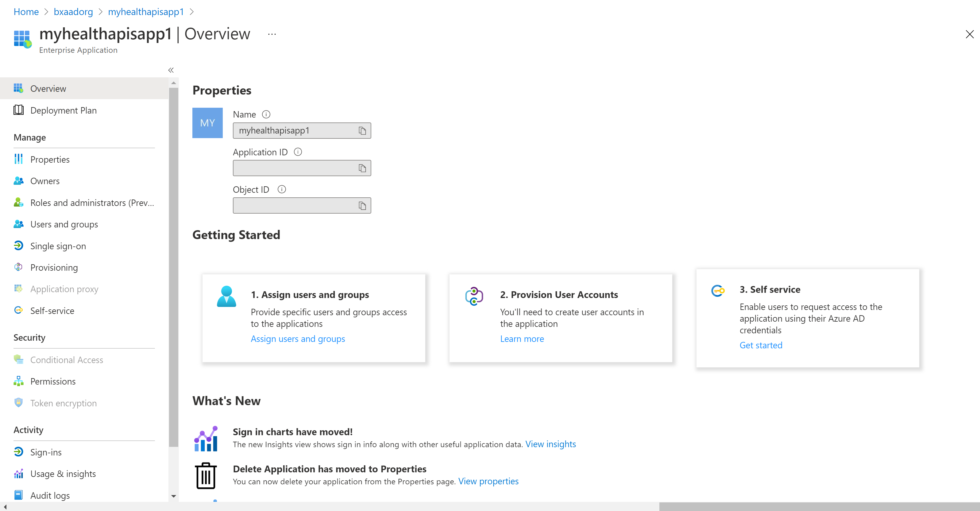Open Provisioning in the sidebar
980x511 pixels.
(x=84, y=268)
